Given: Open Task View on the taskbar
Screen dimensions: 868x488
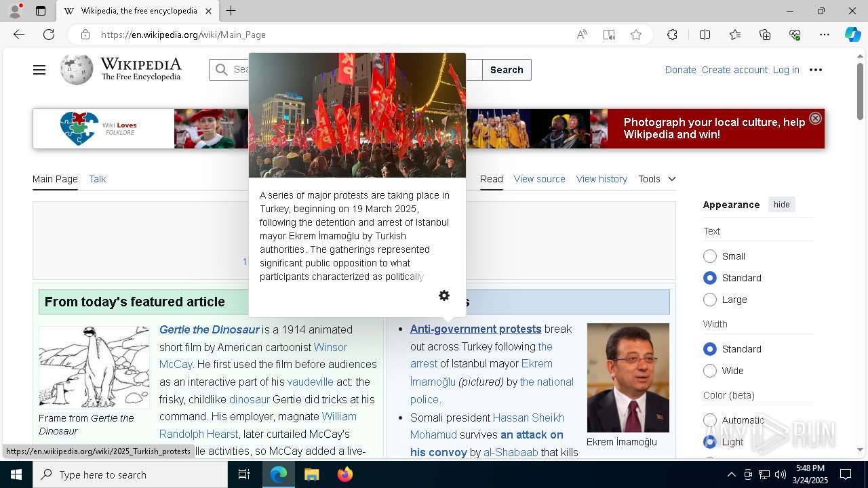Looking at the screenshot, I should [244, 474].
